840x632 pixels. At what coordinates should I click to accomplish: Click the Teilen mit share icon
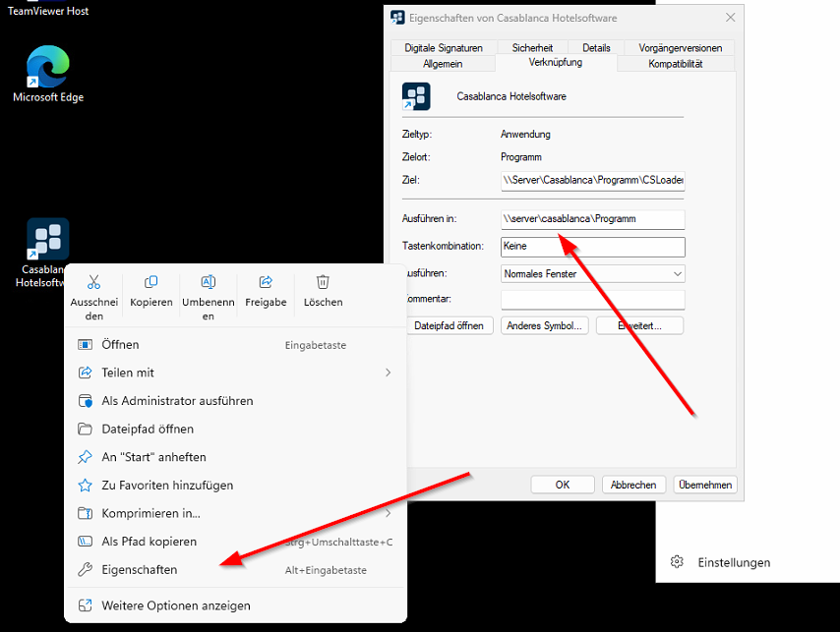(x=86, y=373)
